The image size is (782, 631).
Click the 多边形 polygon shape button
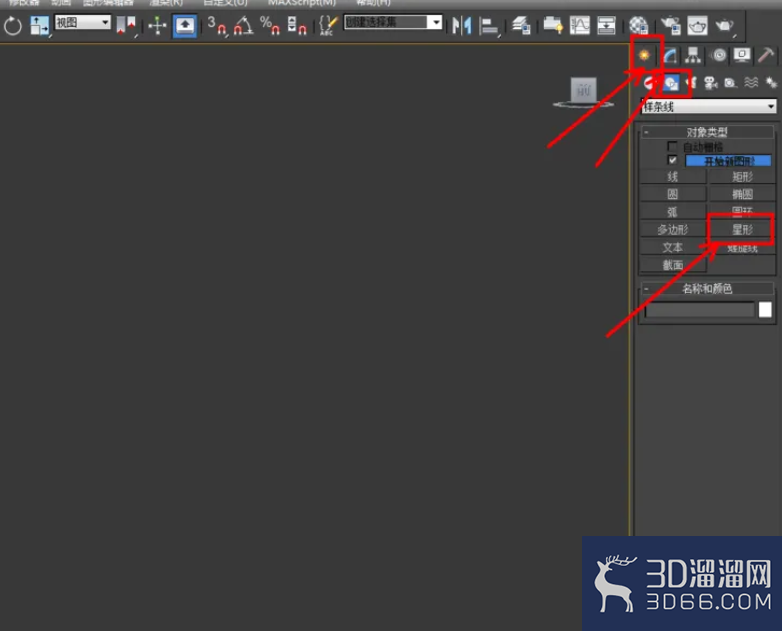coord(673,229)
